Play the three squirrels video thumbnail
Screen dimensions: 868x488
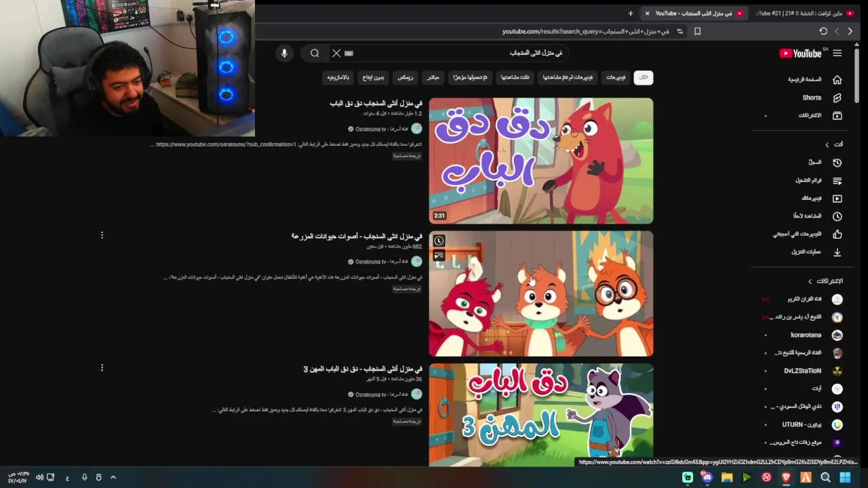tap(541, 293)
